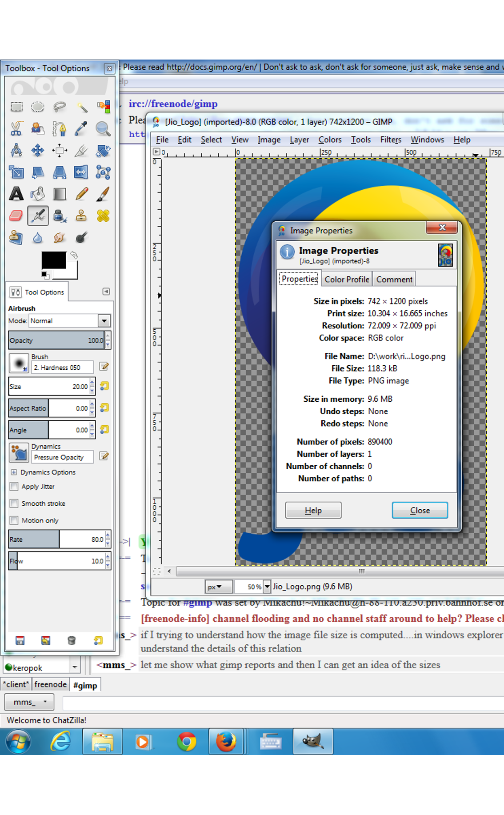504x815 pixels.
Task: Enable the Smooth stroke checkbox
Action: 14,503
